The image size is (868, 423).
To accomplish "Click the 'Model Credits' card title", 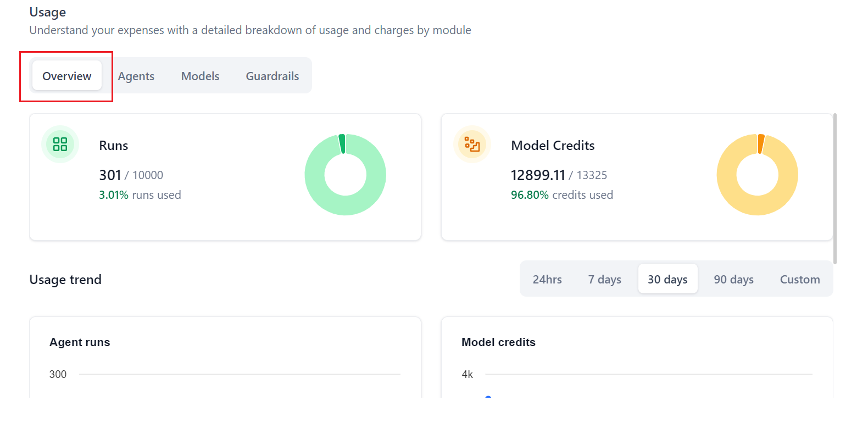I will tap(553, 146).
